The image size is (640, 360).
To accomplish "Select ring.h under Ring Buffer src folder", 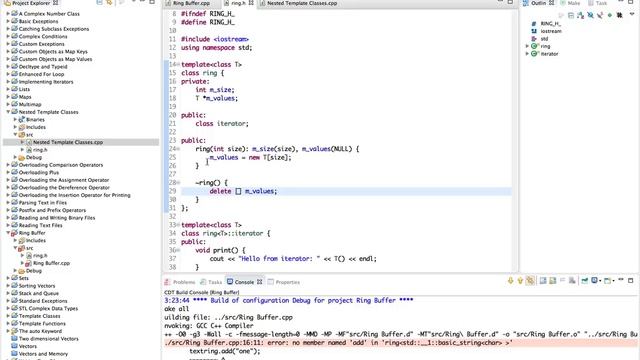I will 40,256.
